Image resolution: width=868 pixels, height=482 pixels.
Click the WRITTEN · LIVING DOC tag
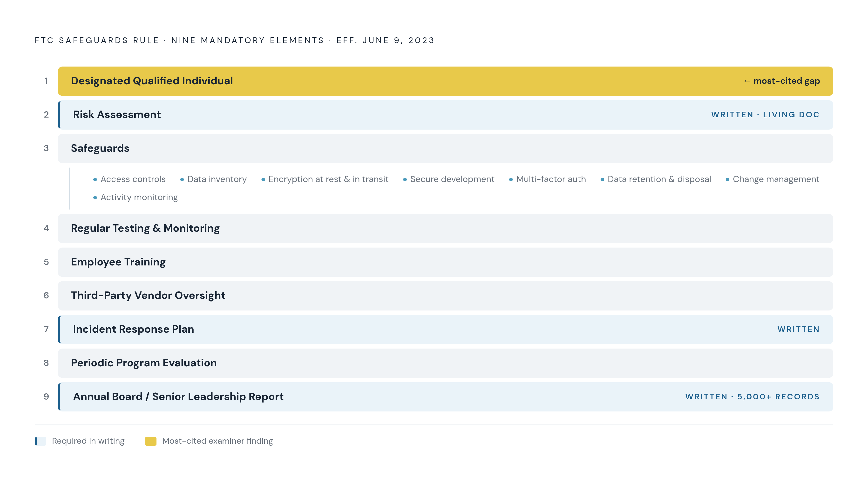click(765, 115)
